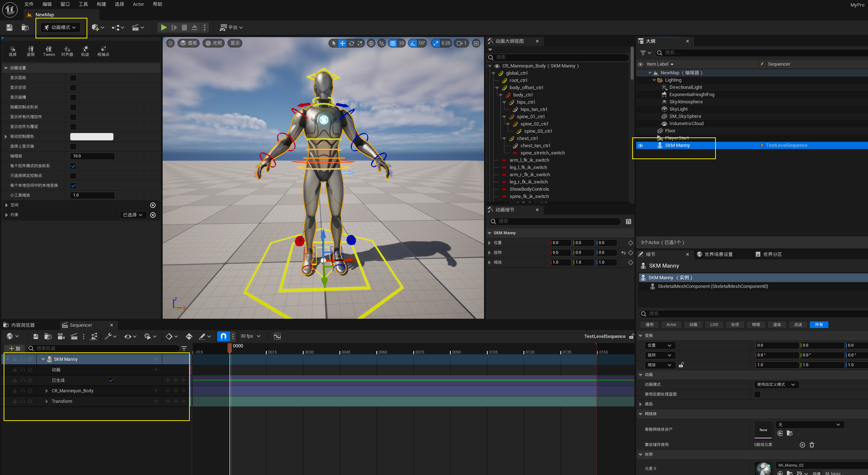Open the 动画模式 mode dropdown
868x475 pixels.
click(60, 28)
